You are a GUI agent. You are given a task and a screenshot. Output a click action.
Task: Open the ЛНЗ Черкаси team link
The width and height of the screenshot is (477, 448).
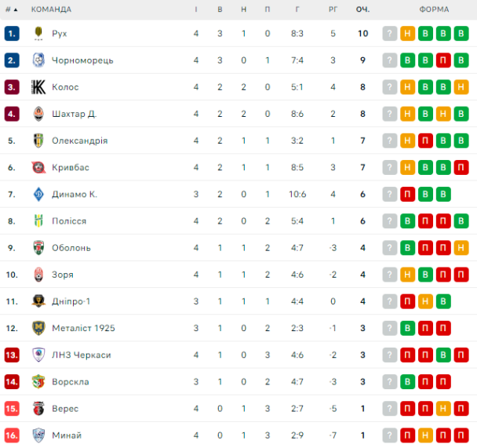pos(82,355)
